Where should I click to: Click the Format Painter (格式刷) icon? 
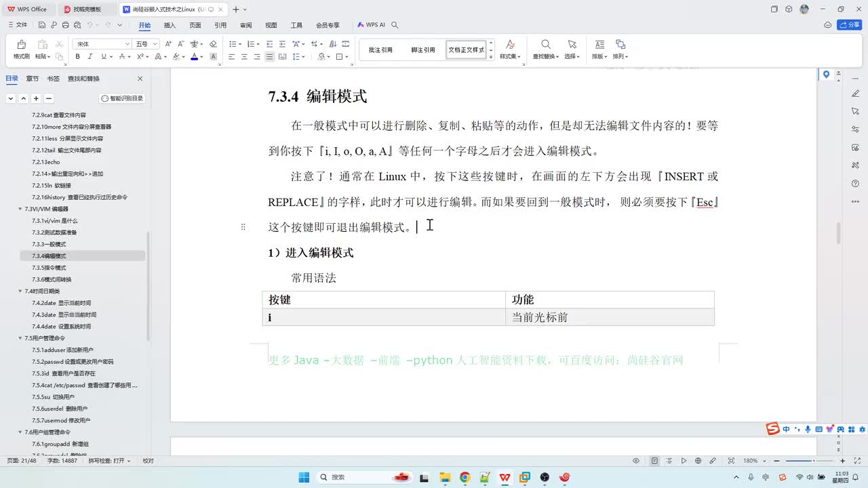click(21, 45)
